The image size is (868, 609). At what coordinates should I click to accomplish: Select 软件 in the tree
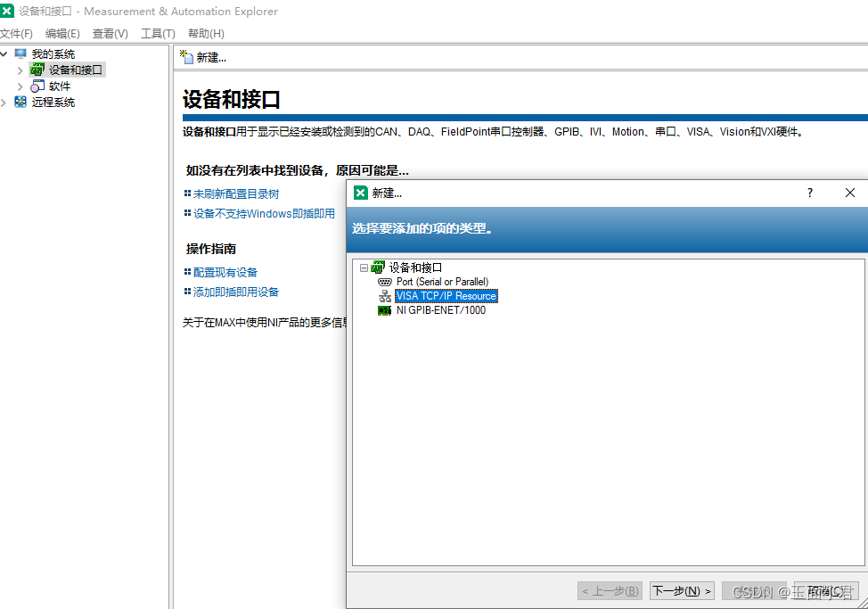click(59, 86)
